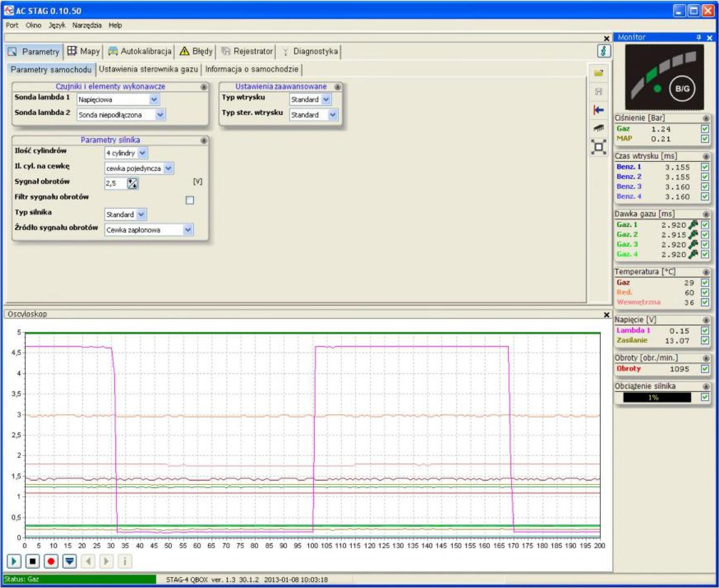This screenshot has height=588, width=719.
Task: Stop the oscilloscope with the square button
Action: (32, 561)
